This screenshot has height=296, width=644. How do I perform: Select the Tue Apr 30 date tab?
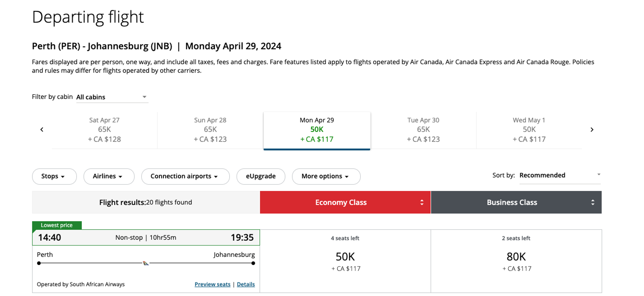click(423, 130)
